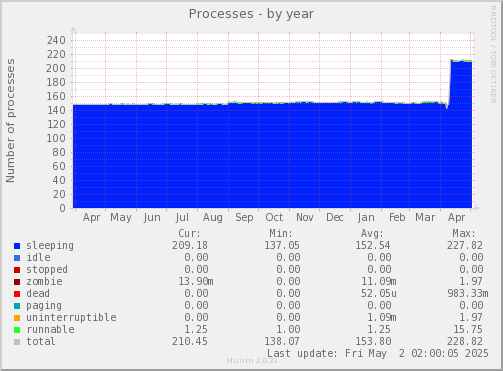Click the Last update timestamp text

coord(378,353)
